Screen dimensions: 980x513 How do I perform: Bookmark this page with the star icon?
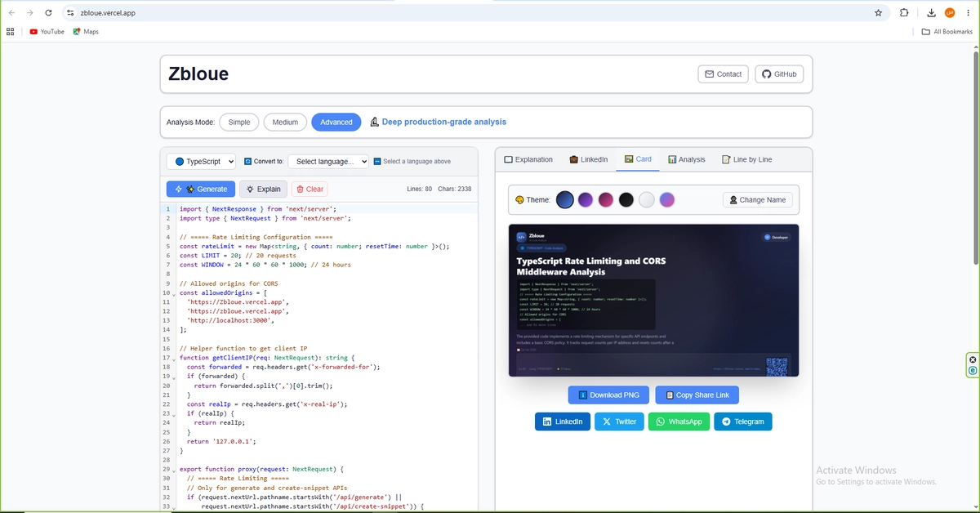[x=878, y=13]
